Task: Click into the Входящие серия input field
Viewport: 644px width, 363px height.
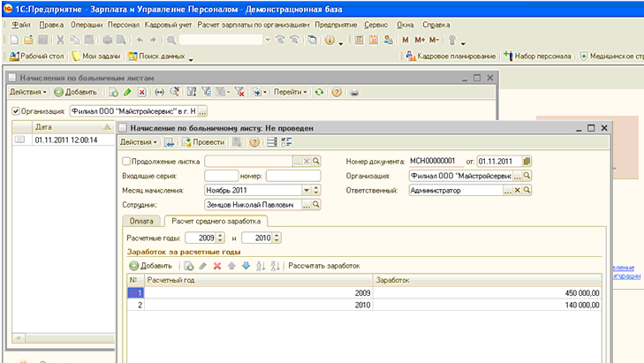Action: (x=221, y=176)
